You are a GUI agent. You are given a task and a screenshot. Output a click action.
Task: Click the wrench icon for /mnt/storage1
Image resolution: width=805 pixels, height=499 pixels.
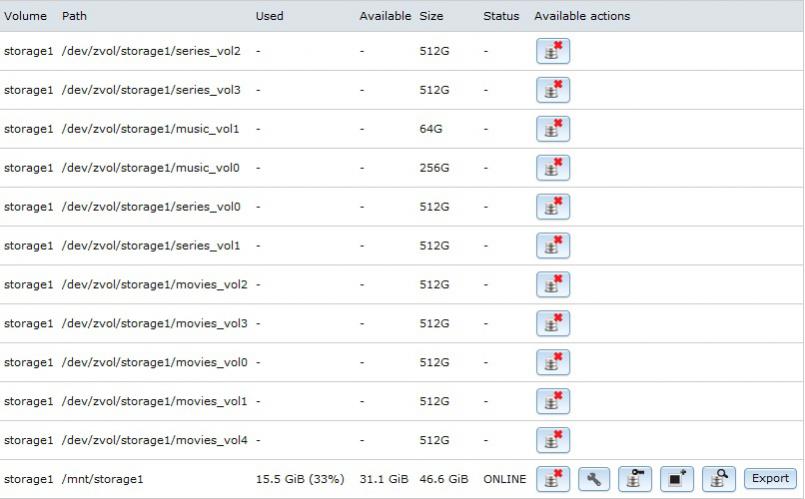(x=594, y=479)
